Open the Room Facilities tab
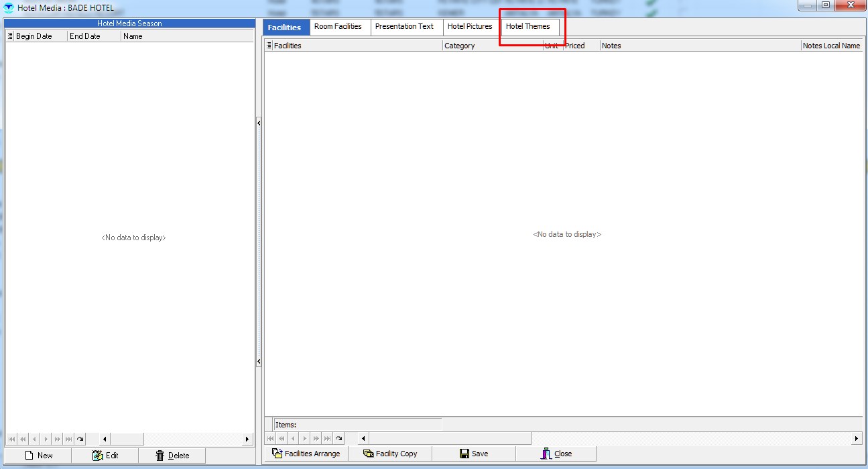This screenshot has width=868, height=469. click(x=338, y=27)
